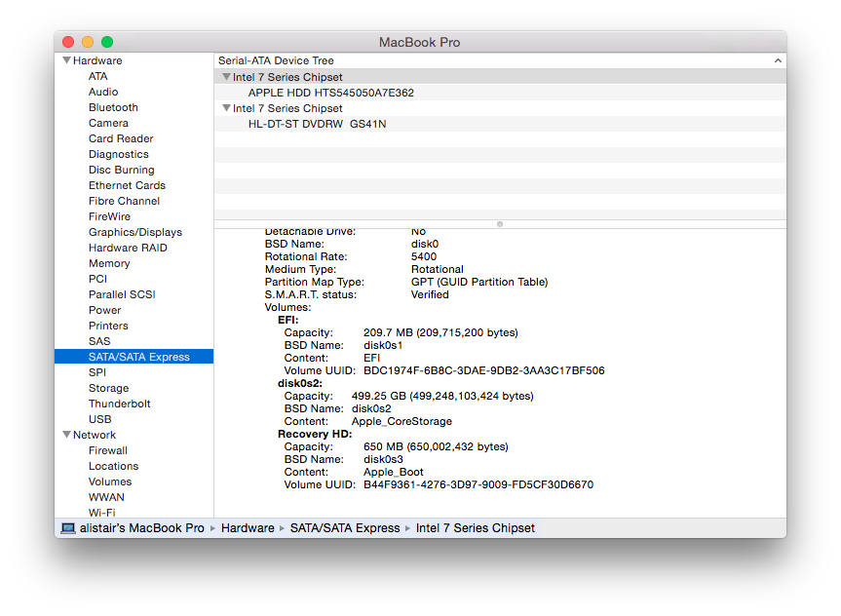Show Thunderbolt details
This screenshot has width=841, height=616.
point(119,403)
